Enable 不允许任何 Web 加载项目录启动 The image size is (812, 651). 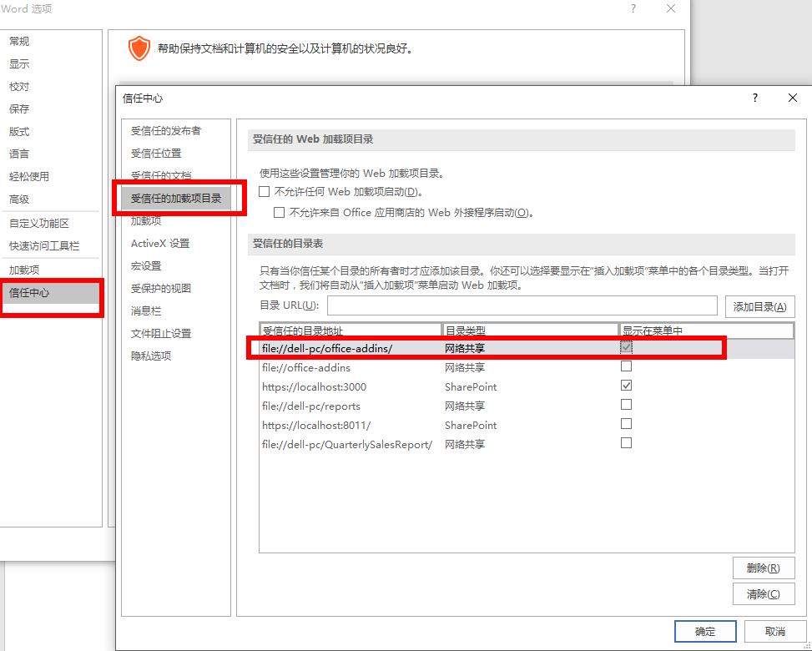click(x=264, y=190)
